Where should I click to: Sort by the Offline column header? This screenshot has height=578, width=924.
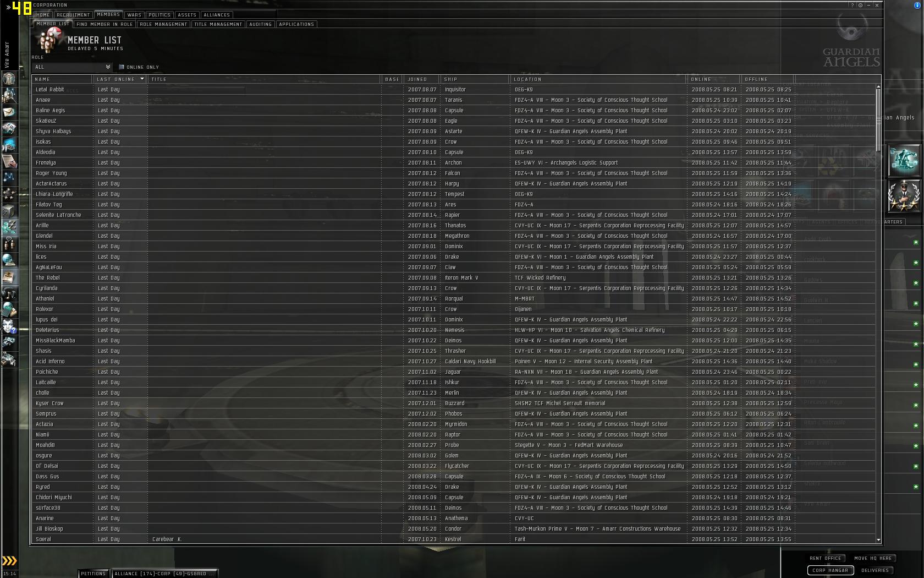click(768, 79)
